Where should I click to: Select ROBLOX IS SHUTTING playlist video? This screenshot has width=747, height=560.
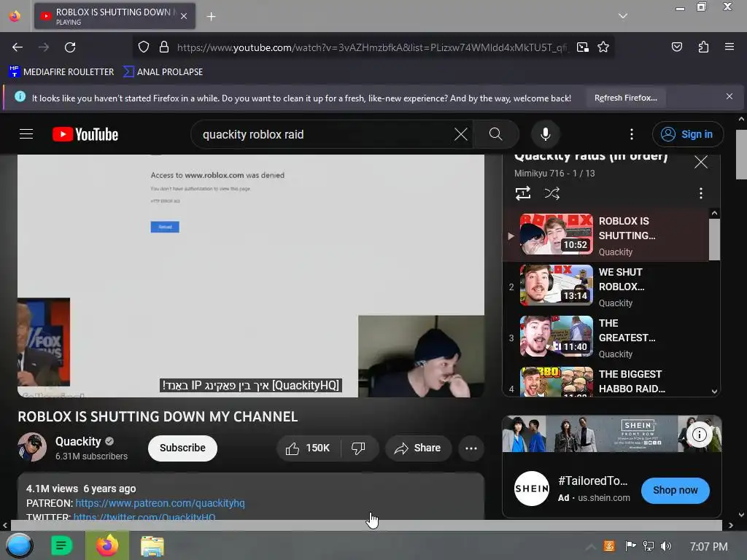(605, 236)
